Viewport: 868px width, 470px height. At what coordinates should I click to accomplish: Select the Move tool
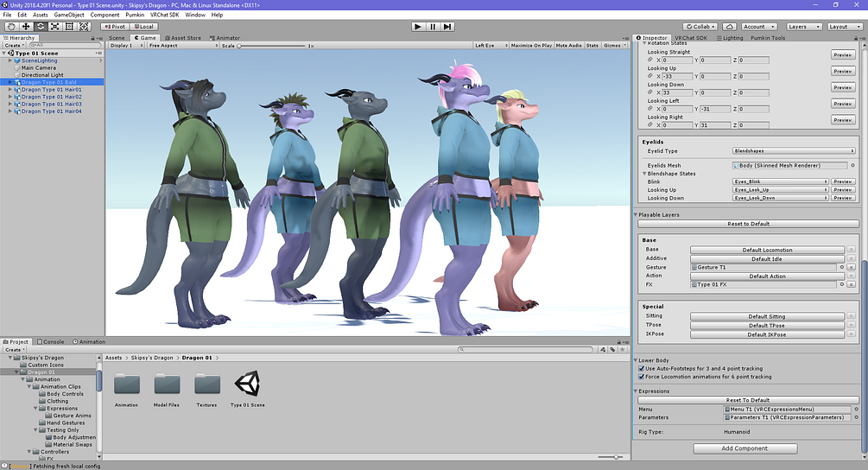[x=25, y=27]
